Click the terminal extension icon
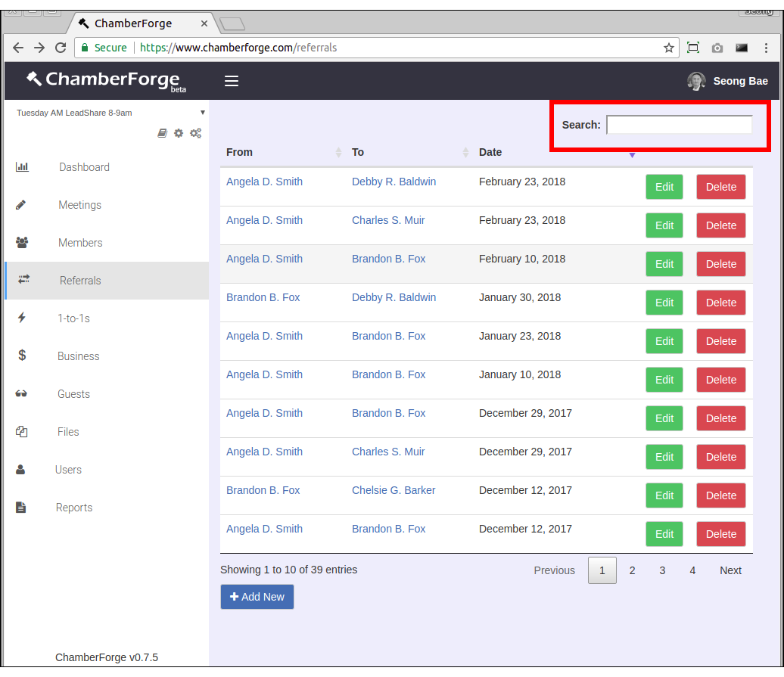 pyautogui.click(x=742, y=48)
